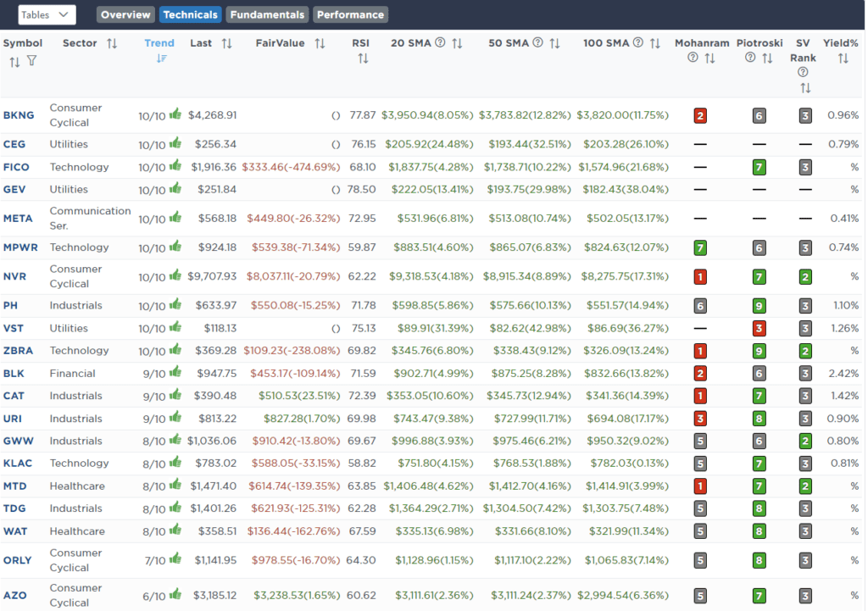
Task: Click MPWR's green Mohanram score 7 badge
Action: [700, 248]
